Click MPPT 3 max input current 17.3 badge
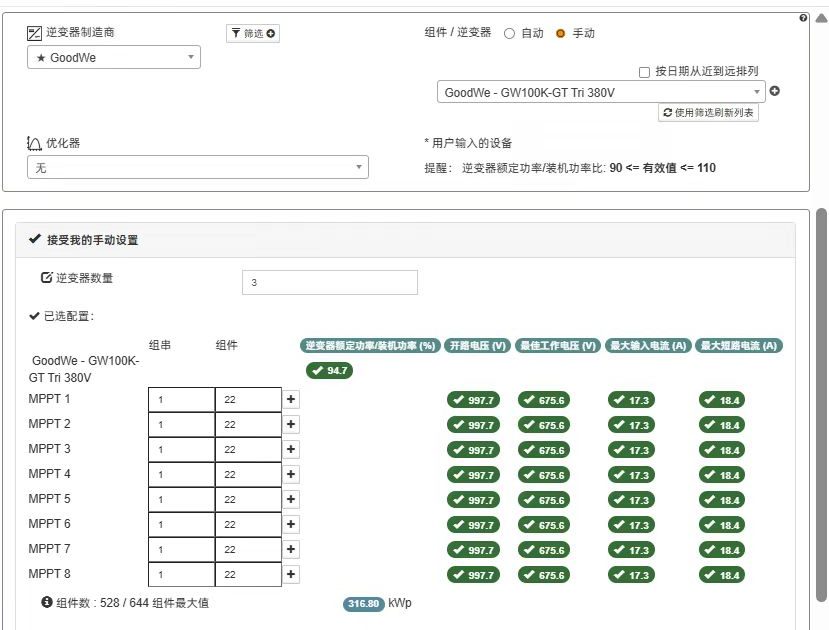This screenshot has width=829, height=630. [x=631, y=450]
